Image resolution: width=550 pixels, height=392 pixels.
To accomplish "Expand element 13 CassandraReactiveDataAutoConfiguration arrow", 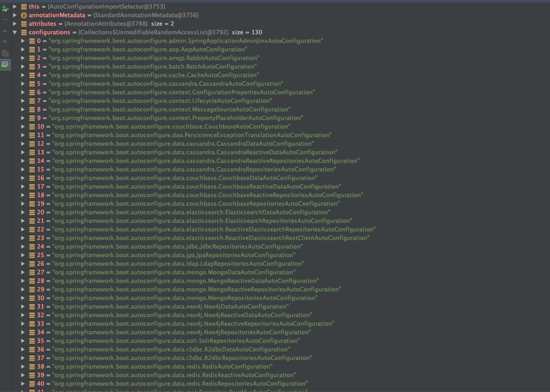I will click(23, 152).
